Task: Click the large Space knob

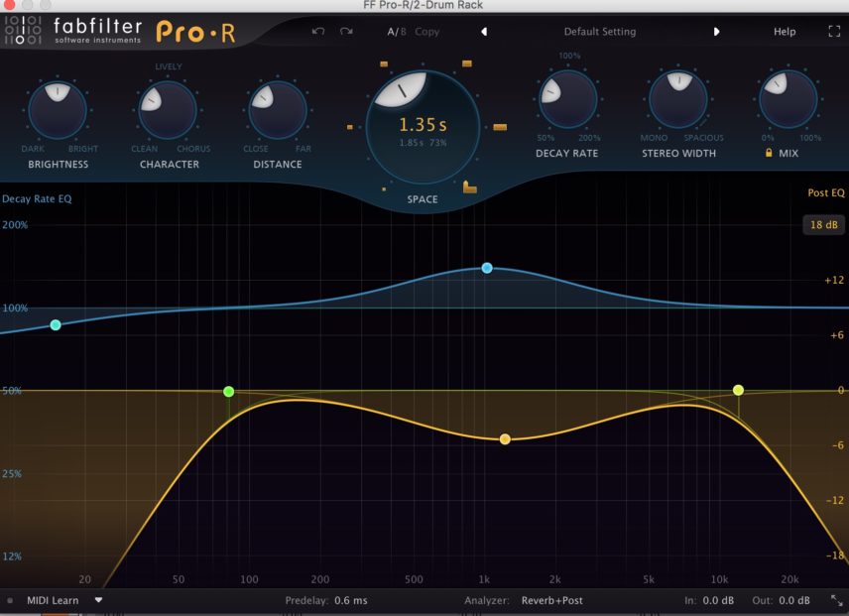Action: click(423, 128)
